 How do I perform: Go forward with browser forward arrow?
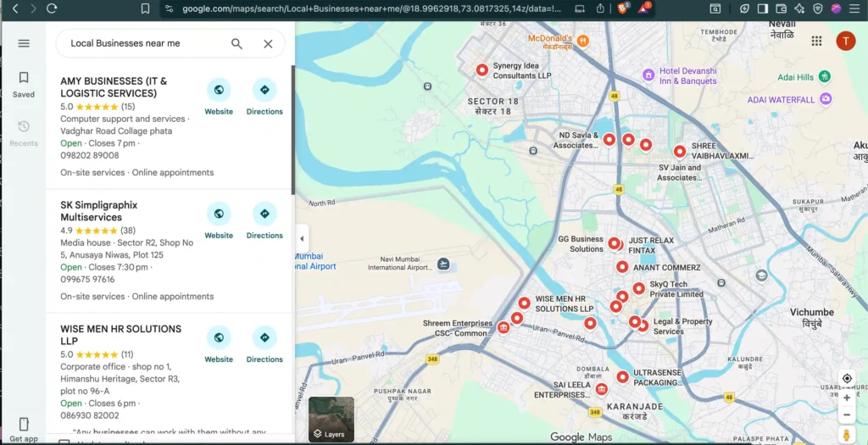pyautogui.click(x=33, y=8)
